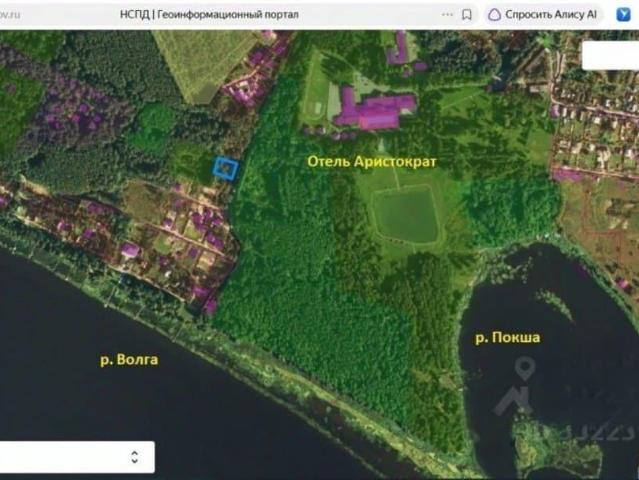Click the rectangular pond below the hotel
639x480 pixels.
(x=406, y=214)
